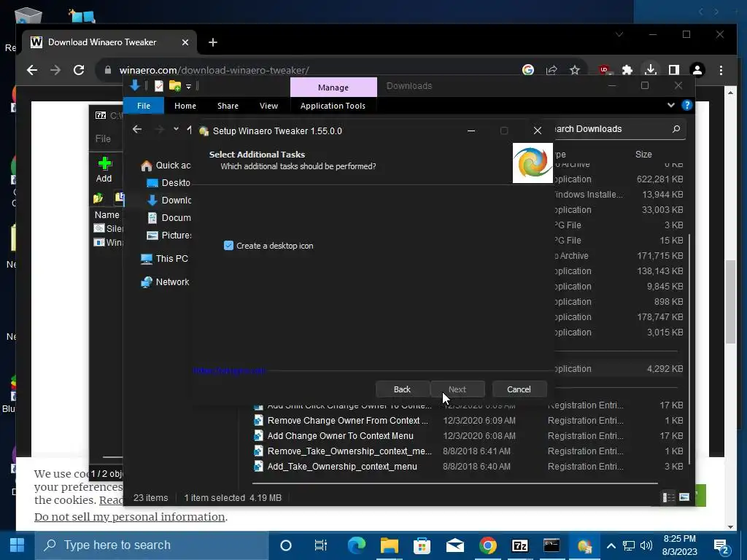
Task: Select This PC in navigation pane
Action: (165, 259)
